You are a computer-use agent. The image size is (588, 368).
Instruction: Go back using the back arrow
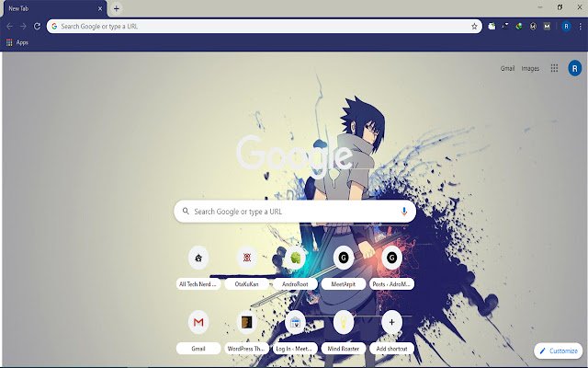tap(10, 27)
